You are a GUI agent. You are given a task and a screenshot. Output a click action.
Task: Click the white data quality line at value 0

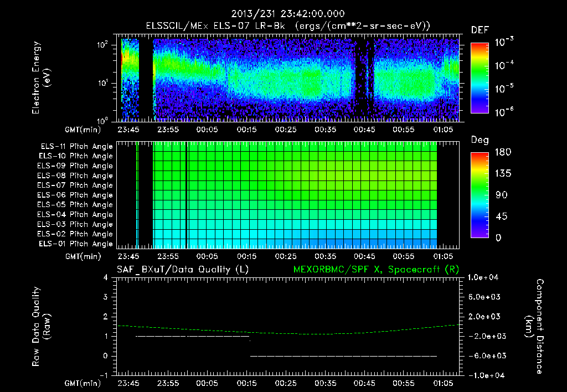pos(343,356)
